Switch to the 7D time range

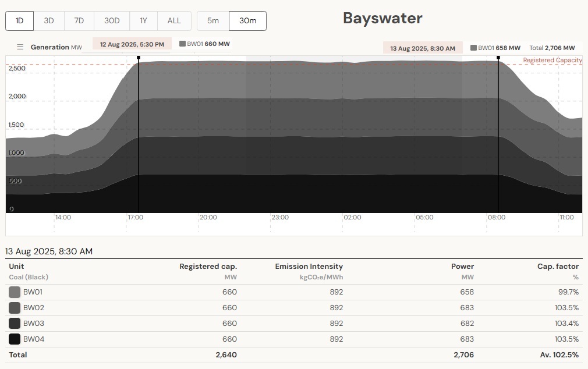79,21
